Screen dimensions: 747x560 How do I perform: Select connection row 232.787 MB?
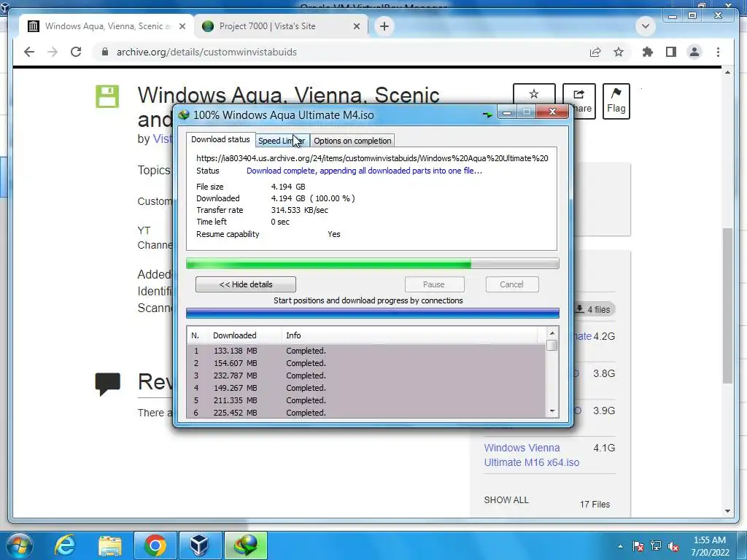click(366, 376)
